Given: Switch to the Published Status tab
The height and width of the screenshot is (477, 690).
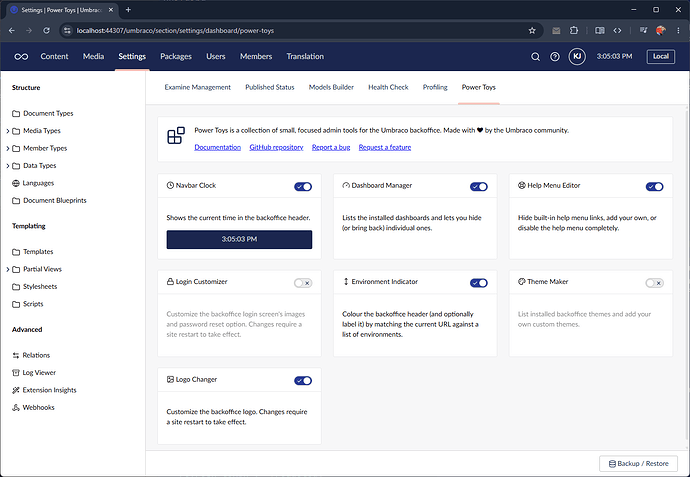Looking at the screenshot, I should 270,87.
